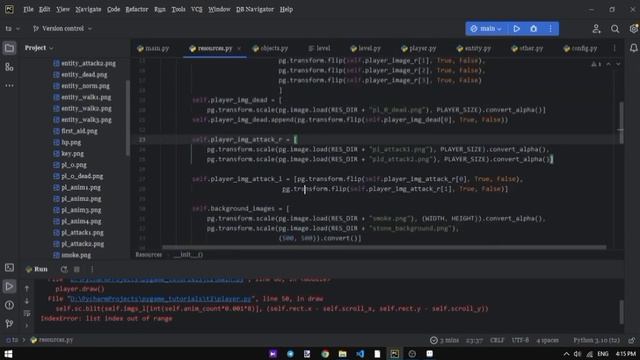Open the Windows Start button
640x360 pixels.
pos(9,353)
